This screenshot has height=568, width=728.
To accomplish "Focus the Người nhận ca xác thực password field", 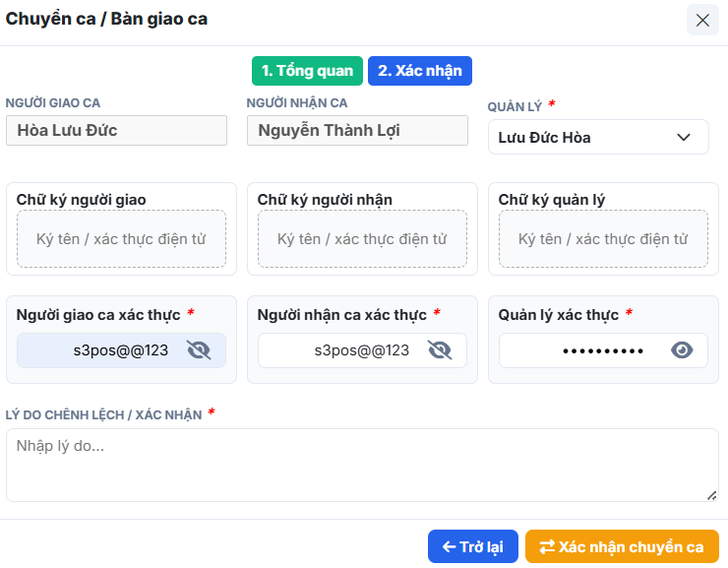I will 362,350.
